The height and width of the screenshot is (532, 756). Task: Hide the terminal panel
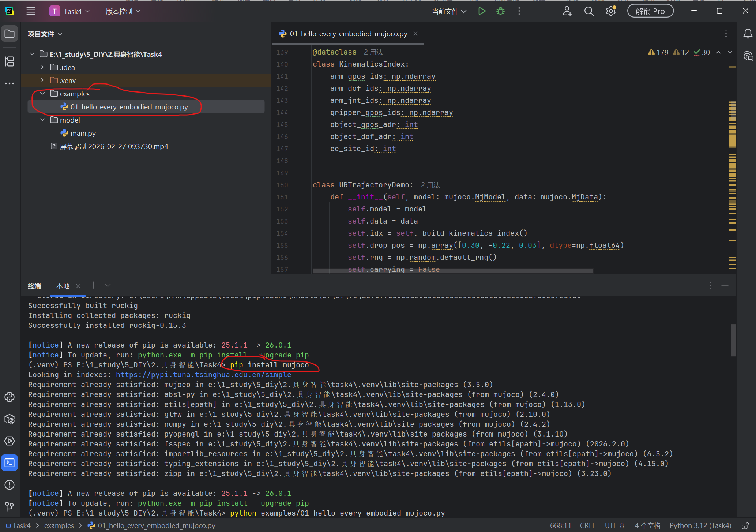725,285
